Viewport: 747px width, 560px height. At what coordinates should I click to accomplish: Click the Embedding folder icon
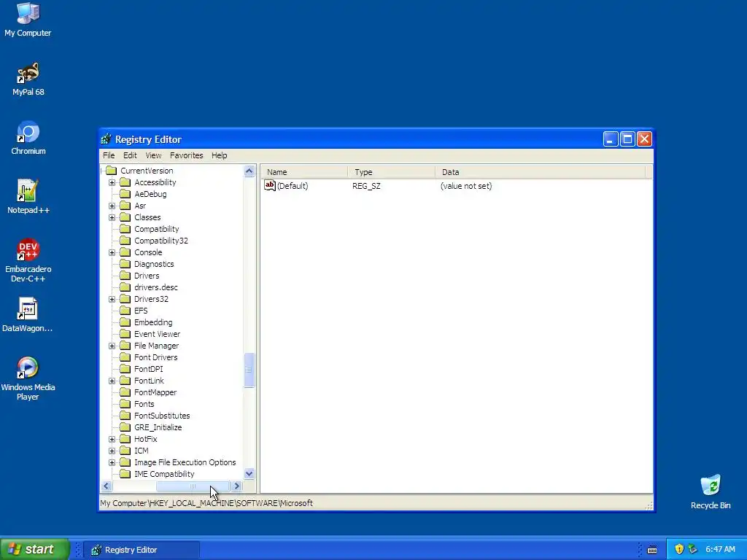point(125,322)
